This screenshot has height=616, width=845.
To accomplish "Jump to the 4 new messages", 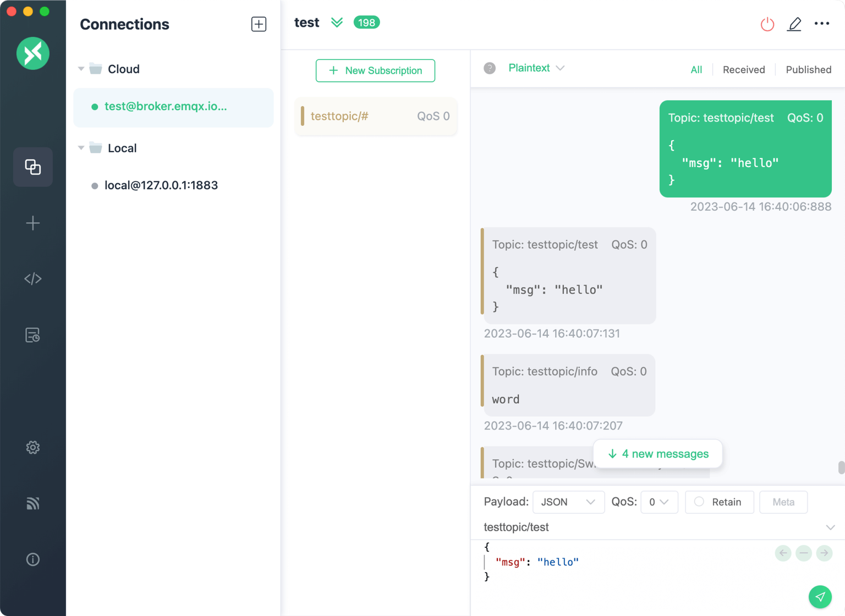I will [657, 453].
